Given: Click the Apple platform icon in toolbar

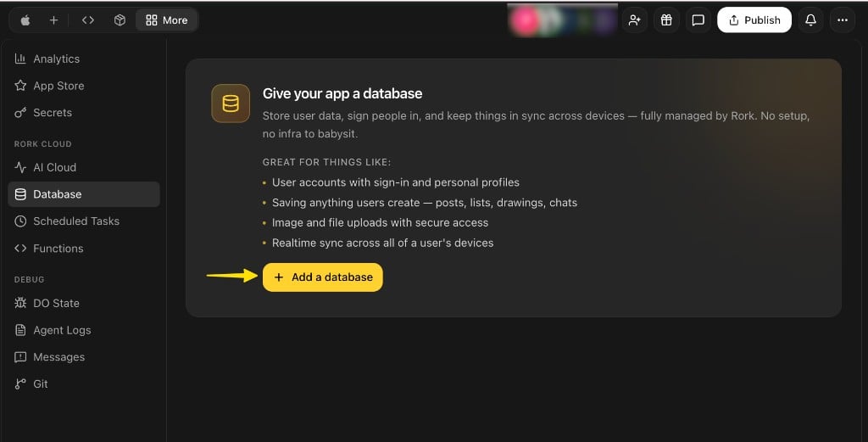Looking at the screenshot, I should coord(25,20).
